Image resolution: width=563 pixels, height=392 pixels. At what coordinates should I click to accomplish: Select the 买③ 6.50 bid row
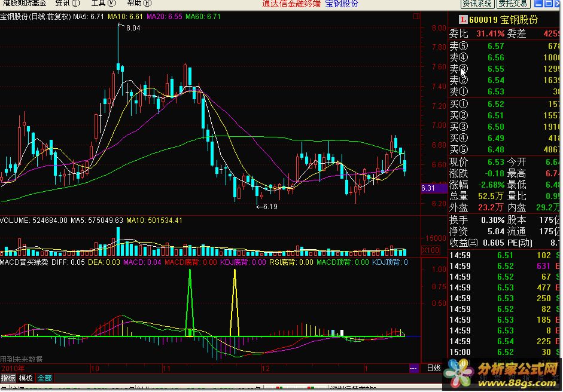tap(504, 127)
